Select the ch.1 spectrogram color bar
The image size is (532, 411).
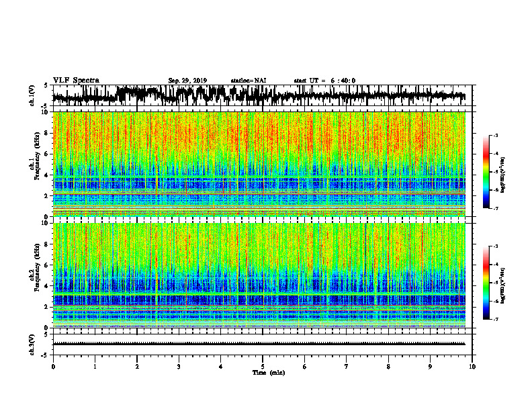(x=486, y=172)
